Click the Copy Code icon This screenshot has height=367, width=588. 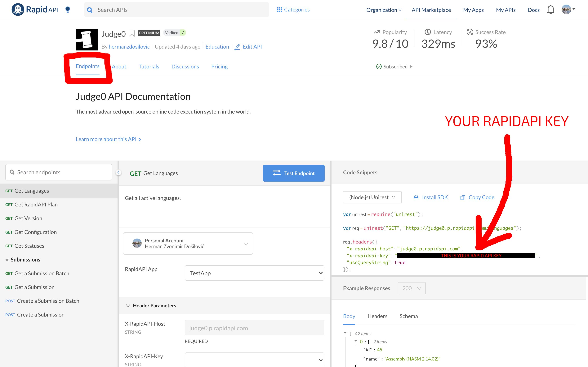[463, 198]
